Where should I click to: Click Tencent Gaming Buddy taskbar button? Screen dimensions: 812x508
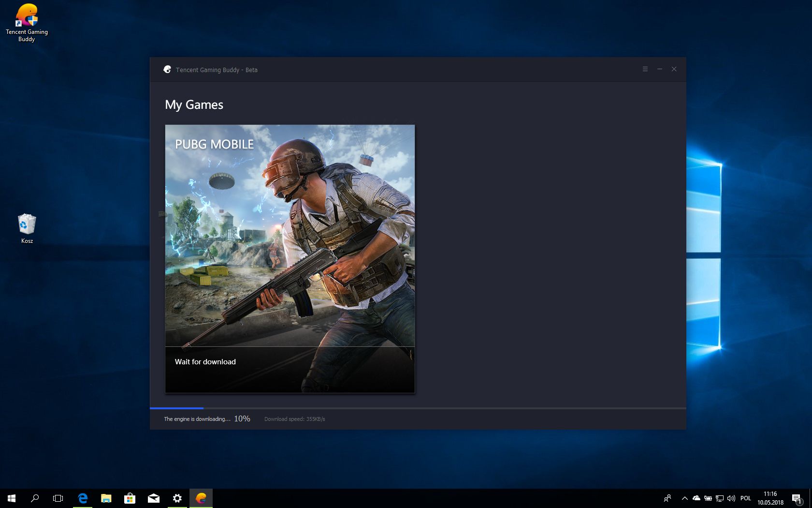click(201, 498)
